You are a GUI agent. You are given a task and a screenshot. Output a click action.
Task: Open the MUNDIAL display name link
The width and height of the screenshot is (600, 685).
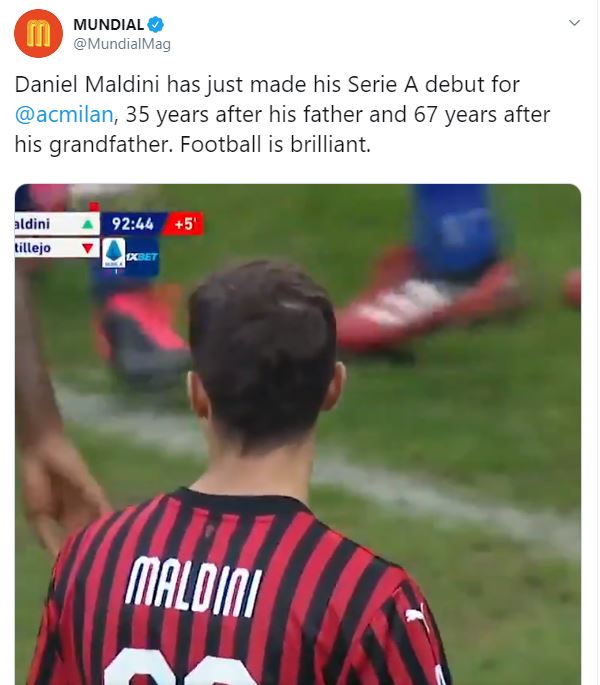pyautogui.click(x=108, y=24)
